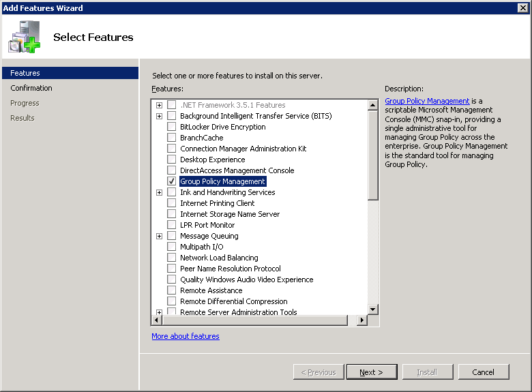
Task: Click the Previous button
Action: [x=319, y=372]
